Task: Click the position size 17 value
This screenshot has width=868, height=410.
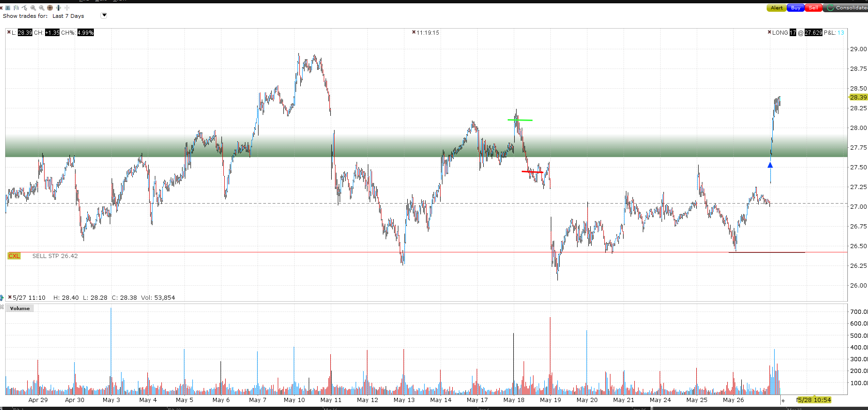Action: [x=792, y=32]
